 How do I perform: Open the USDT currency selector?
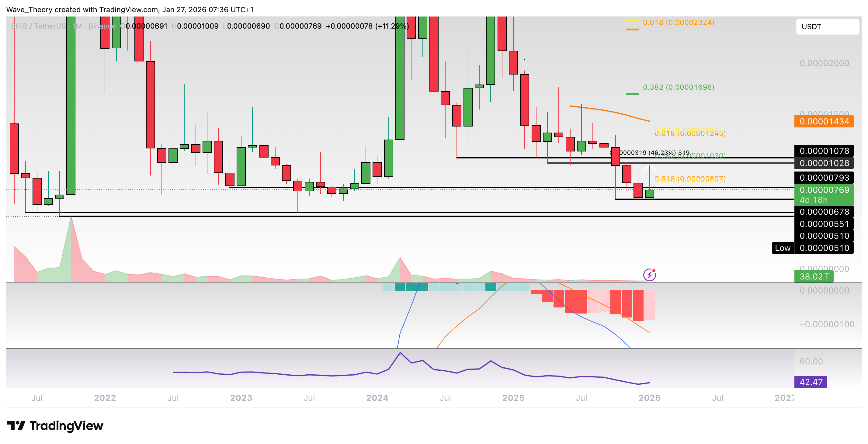(827, 27)
